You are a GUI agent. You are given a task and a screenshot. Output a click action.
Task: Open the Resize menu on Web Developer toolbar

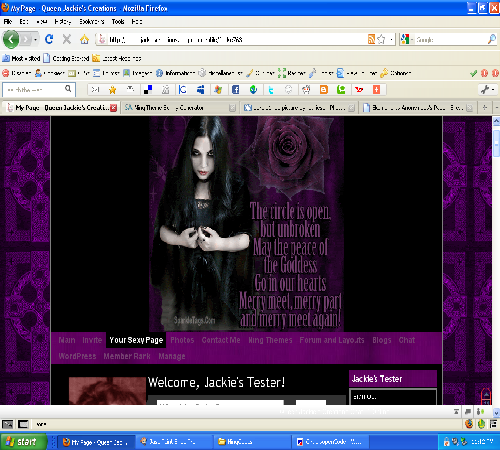[x=292, y=73]
